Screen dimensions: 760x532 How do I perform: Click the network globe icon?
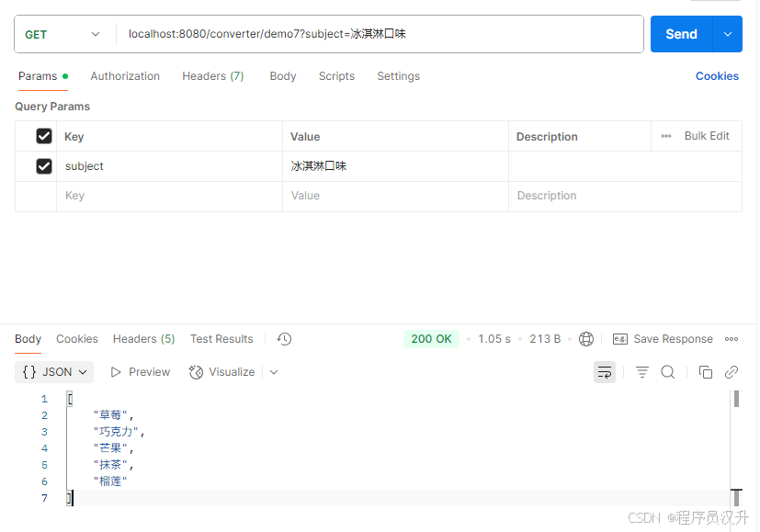pos(586,339)
